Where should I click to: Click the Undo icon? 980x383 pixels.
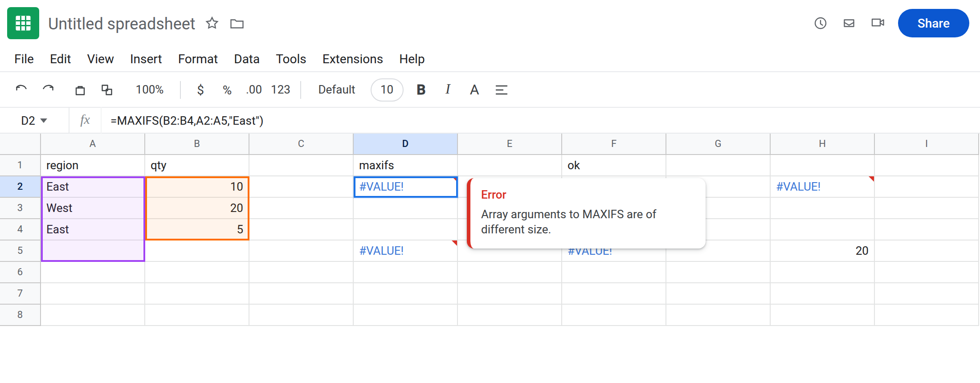click(x=21, y=90)
